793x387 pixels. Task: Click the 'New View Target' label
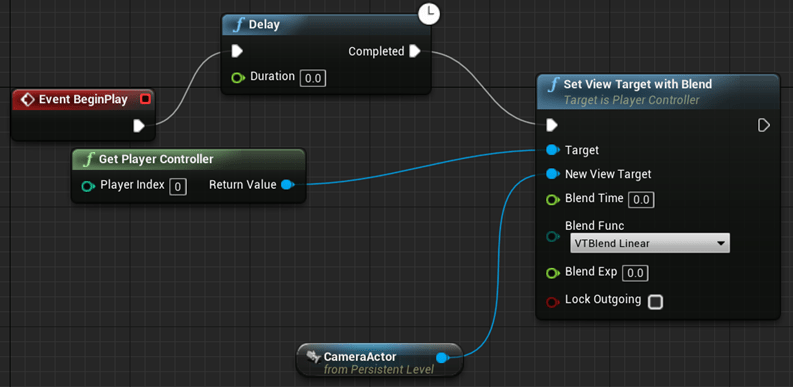(608, 175)
